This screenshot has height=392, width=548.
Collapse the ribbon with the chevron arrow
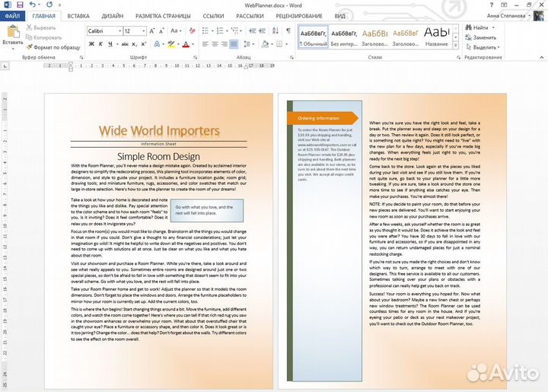click(542, 57)
